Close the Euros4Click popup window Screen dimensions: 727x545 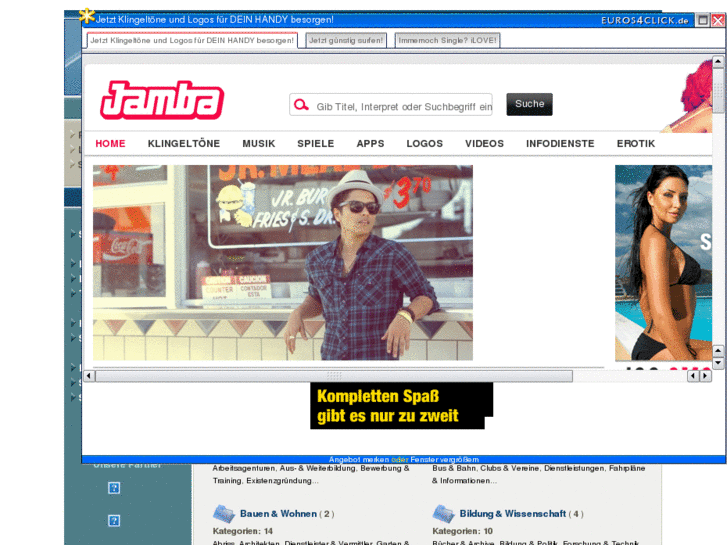(718, 20)
